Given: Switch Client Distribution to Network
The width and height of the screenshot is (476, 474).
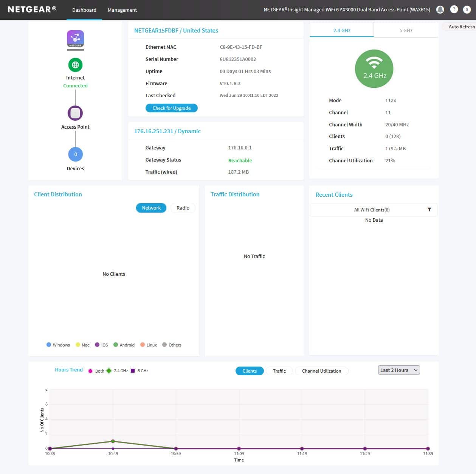Looking at the screenshot, I should pos(151,208).
